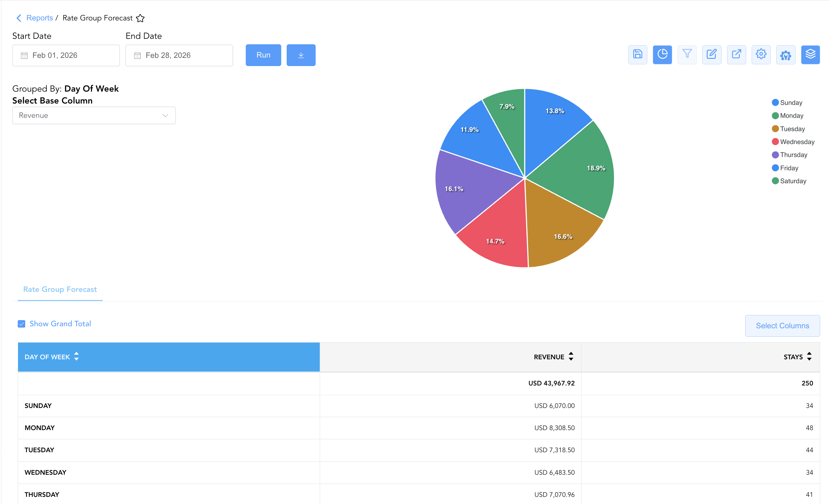Open the settings gear icon
This screenshot has width=829, height=504.
click(761, 55)
